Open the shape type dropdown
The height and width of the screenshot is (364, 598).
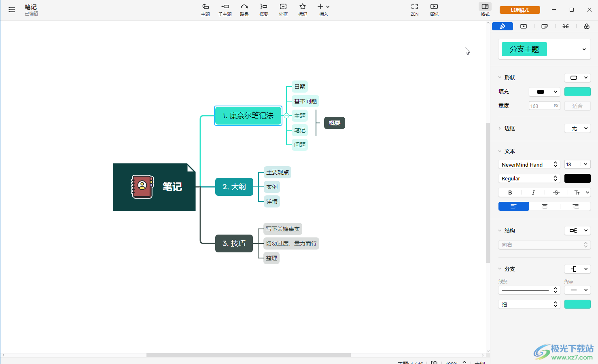coord(577,78)
